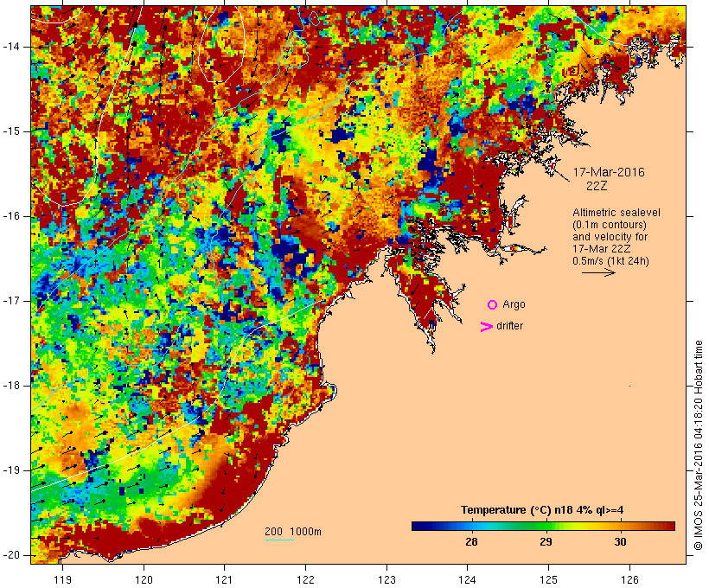The width and height of the screenshot is (709, 588).
Task: Click the 'Temperature (°C) n18 4% ql>=4' title
Action: point(542,510)
